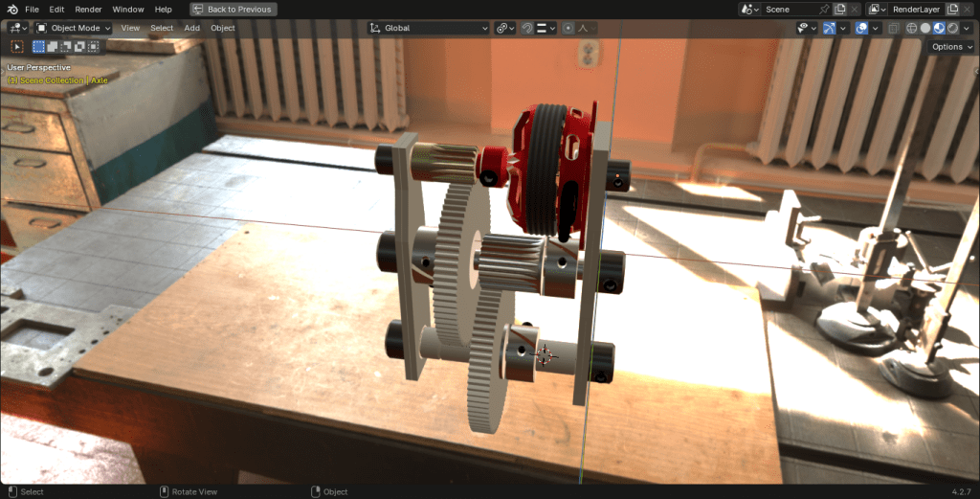The width and height of the screenshot is (980, 499).
Task: Open the Object Mode dropdown
Action: click(74, 28)
